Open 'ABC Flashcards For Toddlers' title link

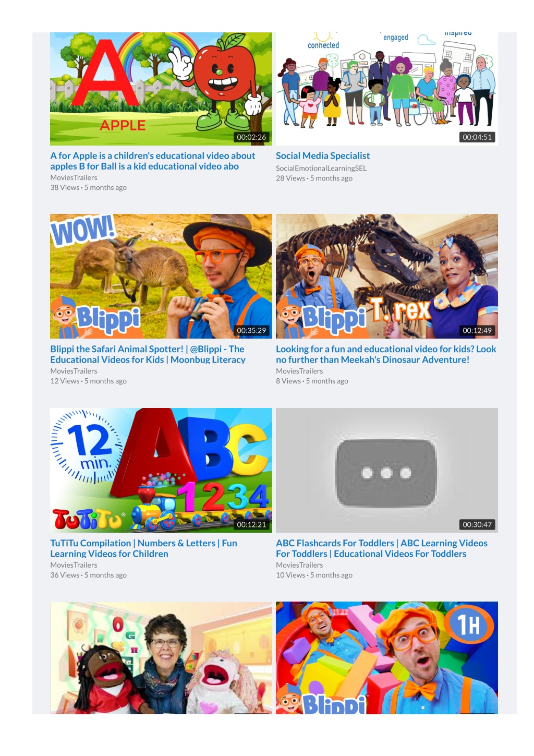click(x=382, y=548)
